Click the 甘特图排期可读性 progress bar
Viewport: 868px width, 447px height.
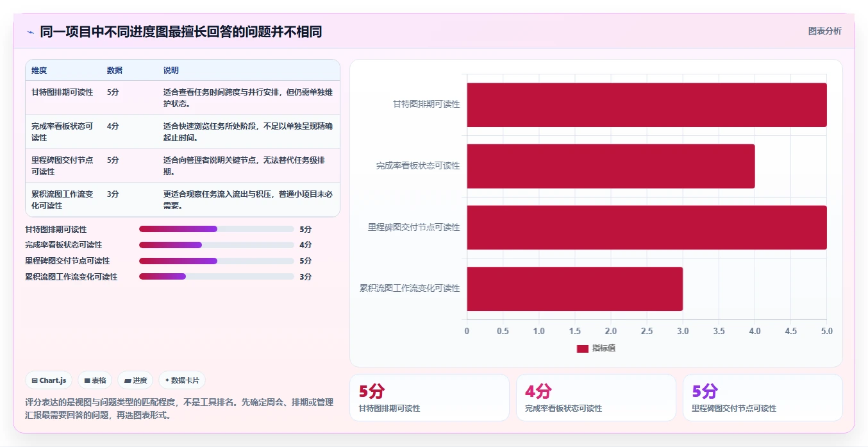tap(217, 229)
